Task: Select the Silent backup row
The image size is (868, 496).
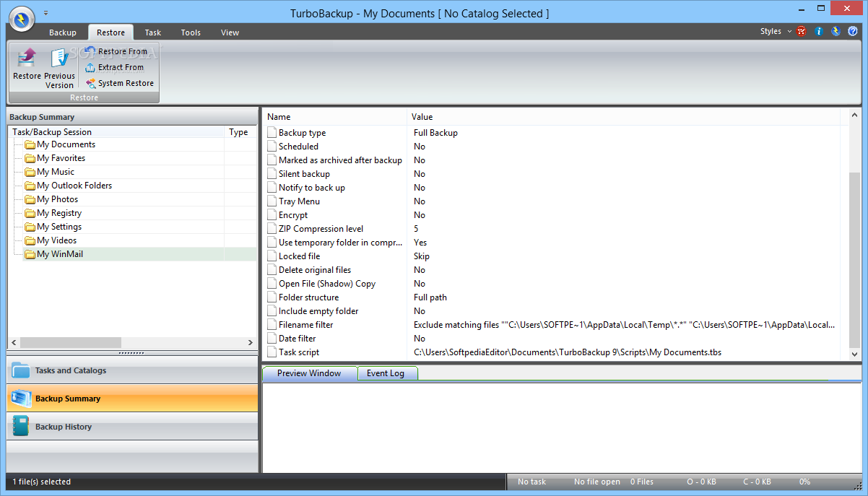Action: point(555,174)
